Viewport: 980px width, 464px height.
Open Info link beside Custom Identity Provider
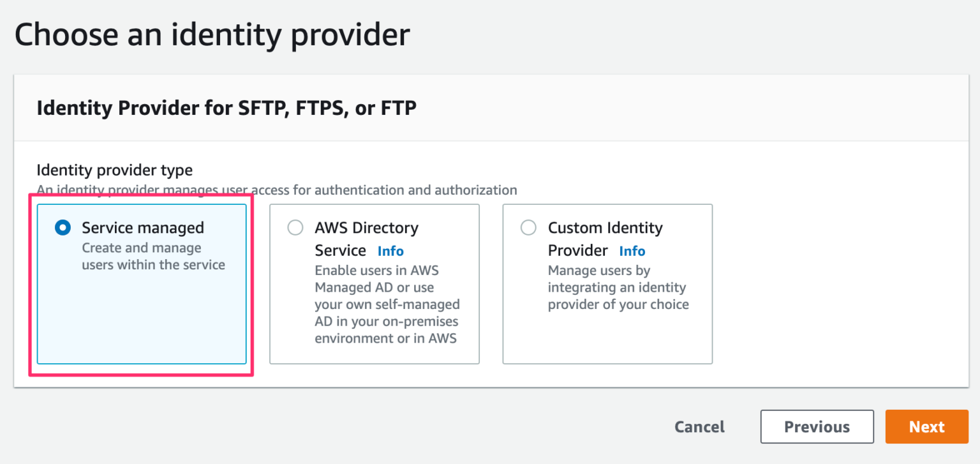632,251
